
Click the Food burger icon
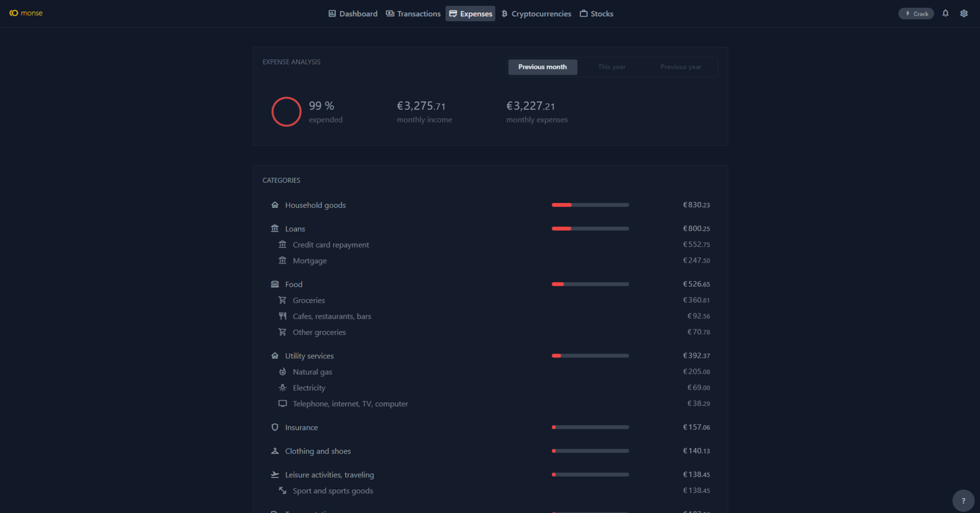[275, 284]
